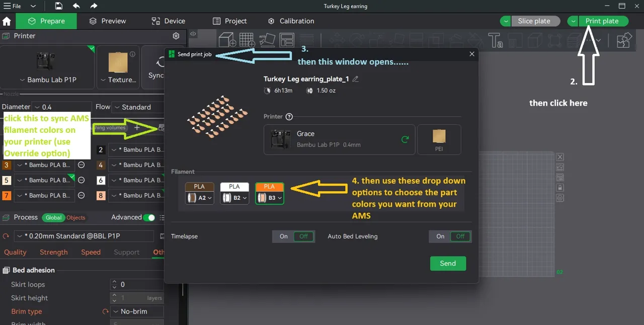Edit the plate name pencil icon
This screenshot has width=644, height=325.
click(x=356, y=79)
